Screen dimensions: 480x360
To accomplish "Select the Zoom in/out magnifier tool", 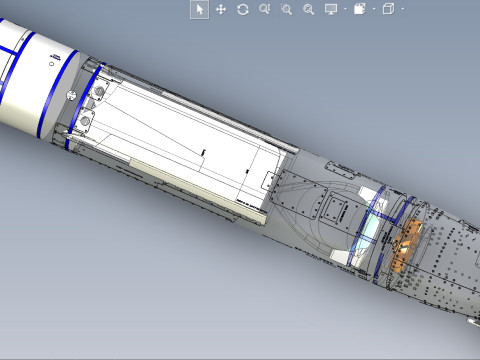I will pyautogui.click(x=265, y=9).
